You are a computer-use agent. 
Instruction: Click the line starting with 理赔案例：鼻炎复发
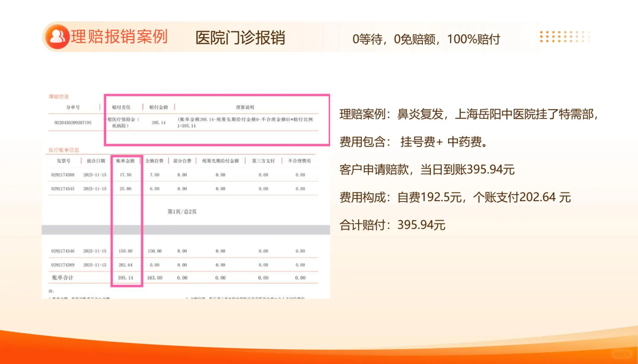tap(469, 115)
